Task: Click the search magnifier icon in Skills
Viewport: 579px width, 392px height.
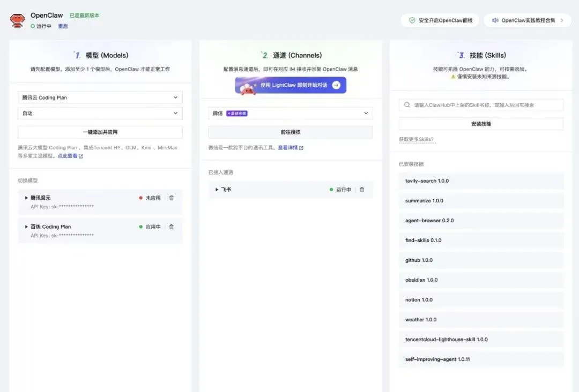Action: point(407,105)
